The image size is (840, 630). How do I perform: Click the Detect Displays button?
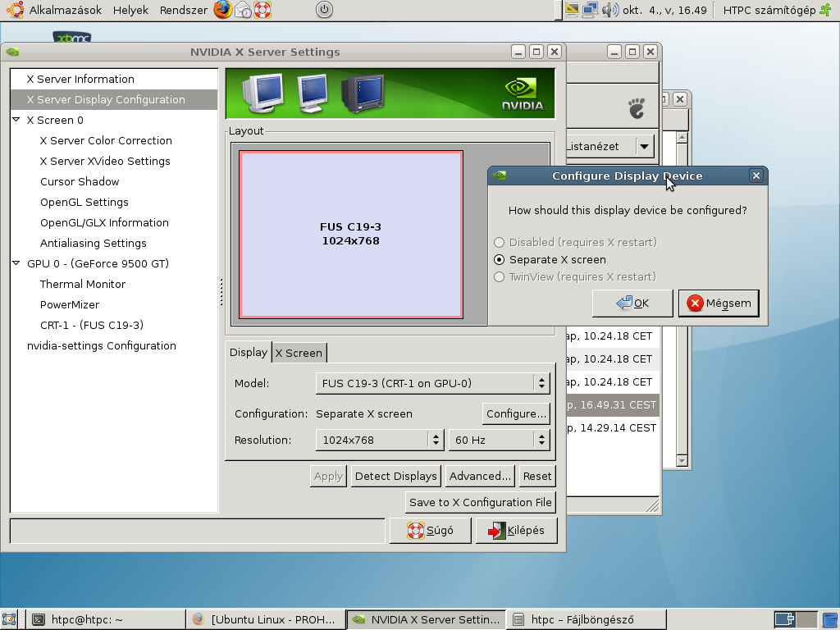coord(396,477)
